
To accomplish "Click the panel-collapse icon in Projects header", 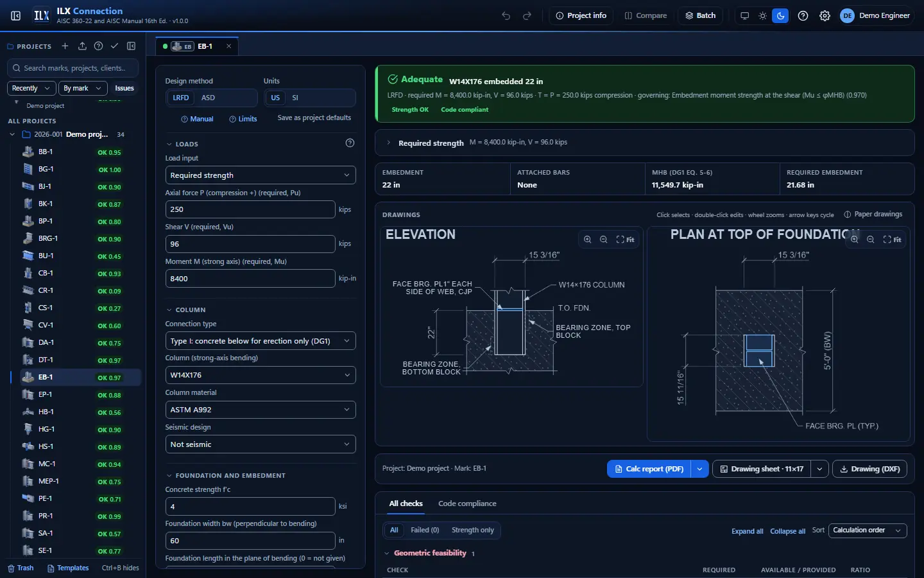I will click(x=132, y=46).
